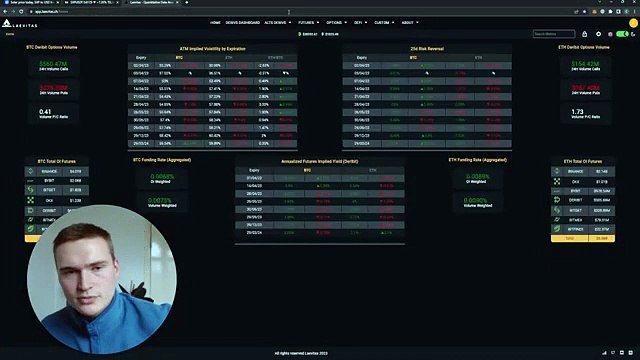This screenshot has height=360, width=640.
Task: Click the 1.73 Volume P/C Ratio card
Action: click(585, 113)
